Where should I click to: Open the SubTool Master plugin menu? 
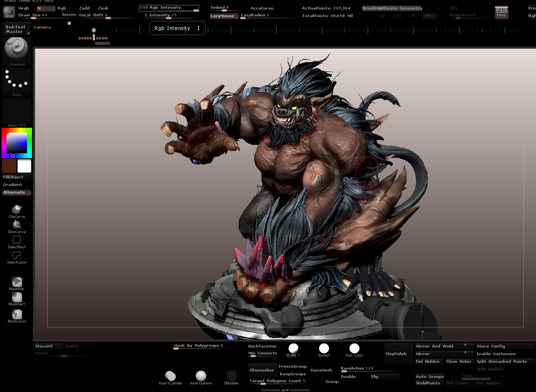pyautogui.click(x=16, y=29)
